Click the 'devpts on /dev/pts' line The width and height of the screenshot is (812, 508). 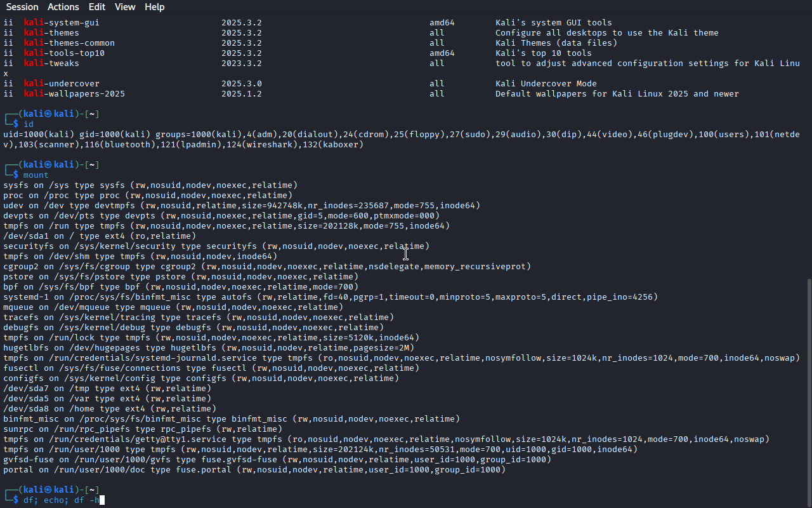(221, 216)
